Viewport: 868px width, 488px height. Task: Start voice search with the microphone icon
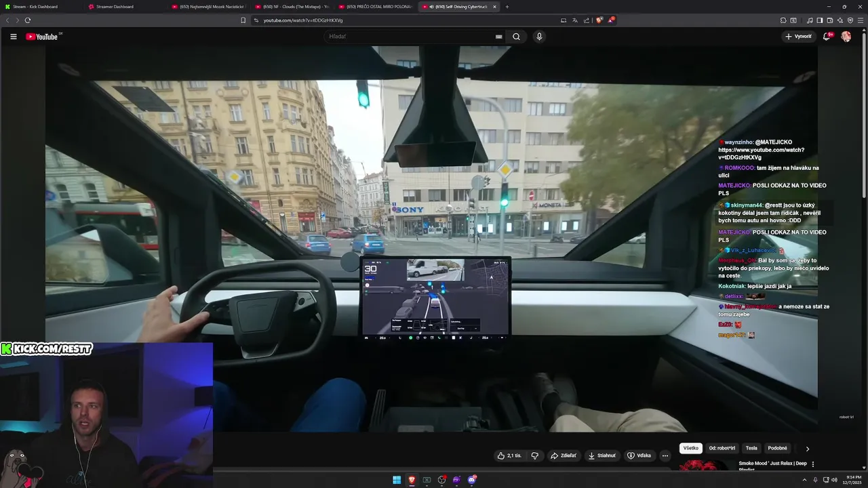[539, 37]
